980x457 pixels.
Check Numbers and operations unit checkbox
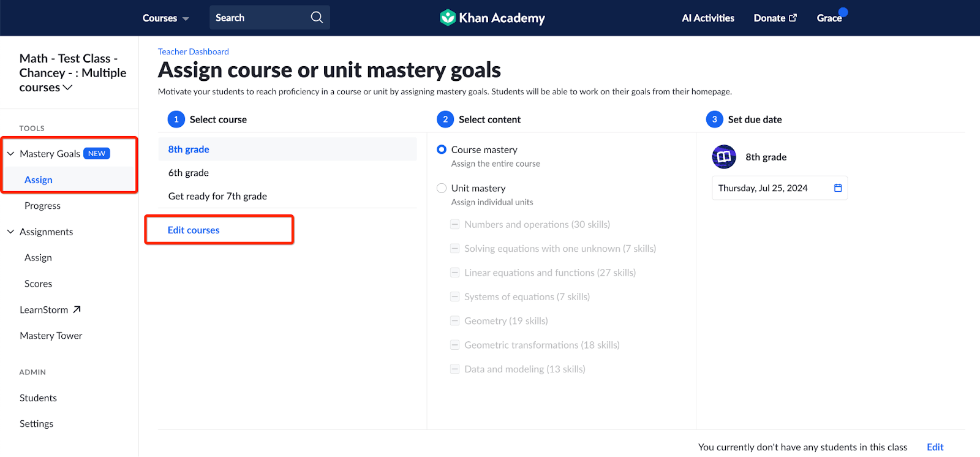pos(455,224)
